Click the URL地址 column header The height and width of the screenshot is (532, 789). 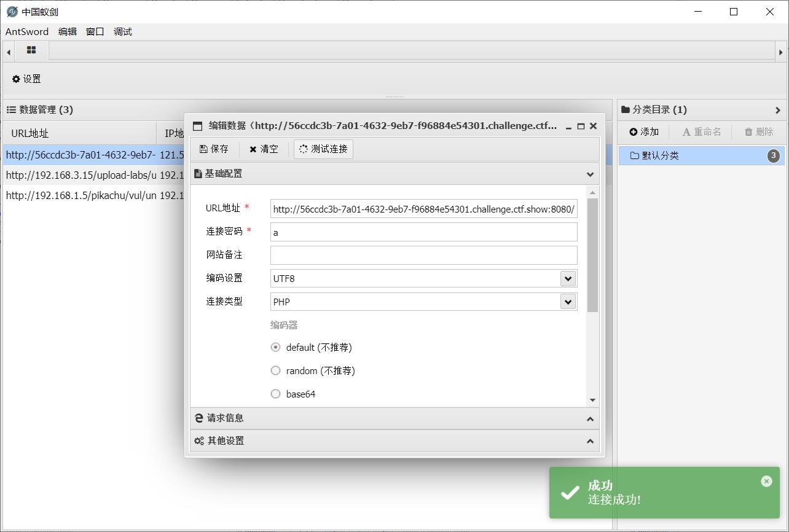(80, 133)
